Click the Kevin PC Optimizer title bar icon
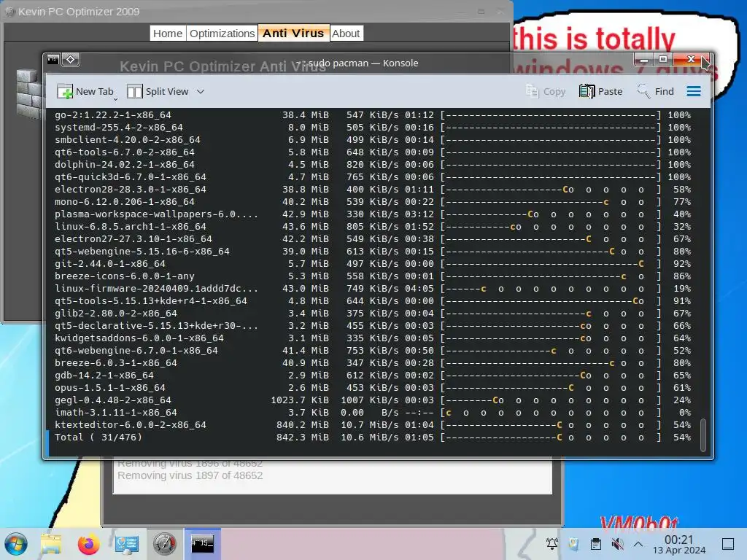The width and height of the screenshot is (747, 560). [9, 12]
